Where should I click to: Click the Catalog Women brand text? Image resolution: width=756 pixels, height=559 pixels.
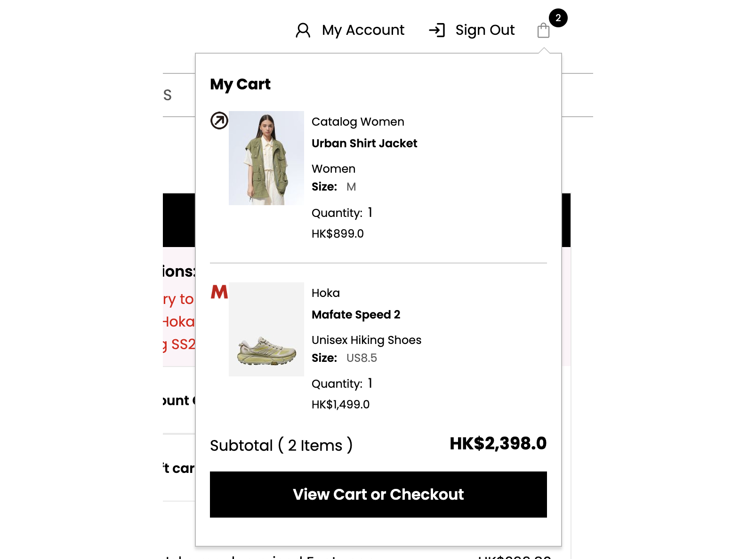click(x=358, y=122)
